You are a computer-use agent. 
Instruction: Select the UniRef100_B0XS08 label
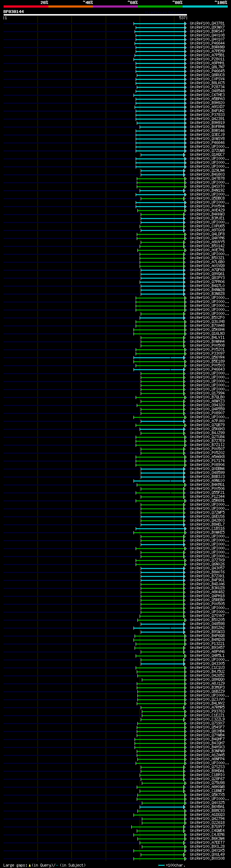point(207,859)
